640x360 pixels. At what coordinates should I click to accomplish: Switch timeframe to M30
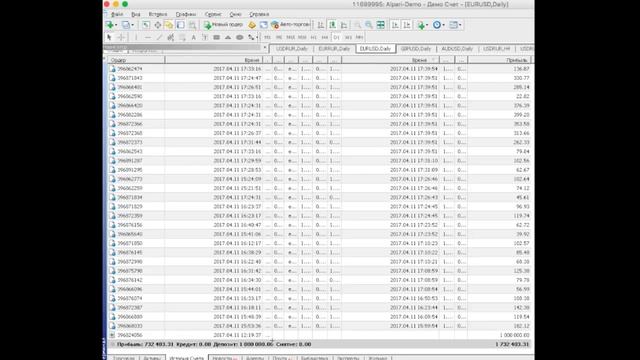pos(302,37)
